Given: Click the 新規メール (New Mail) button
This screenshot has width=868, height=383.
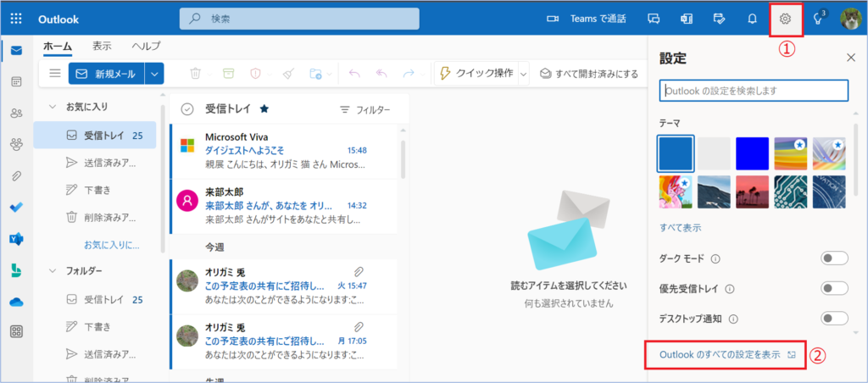Looking at the screenshot, I should pos(106,74).
